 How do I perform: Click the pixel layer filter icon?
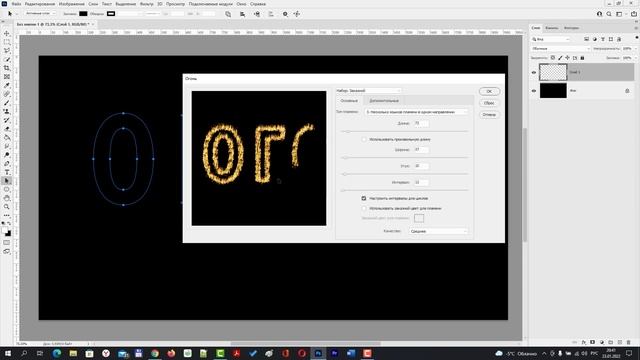pos(587,39)
